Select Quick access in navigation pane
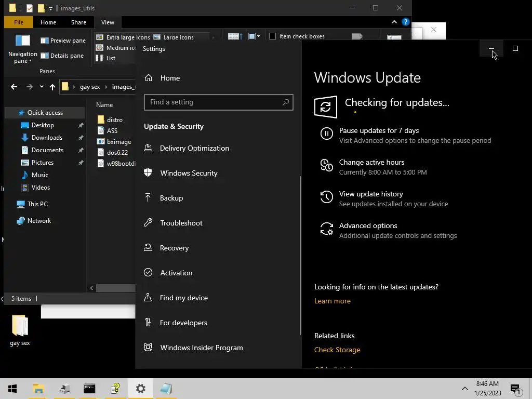The image size is (532, 399). (45, 113)
